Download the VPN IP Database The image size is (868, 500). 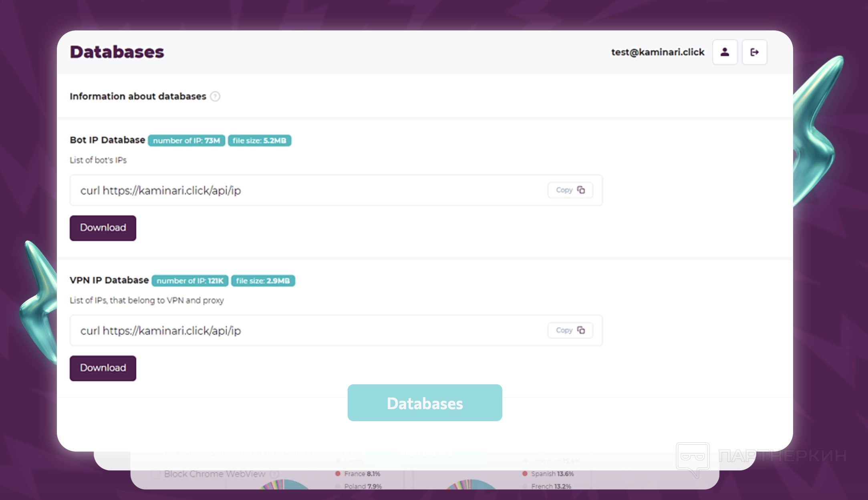(x=103, y=368)
